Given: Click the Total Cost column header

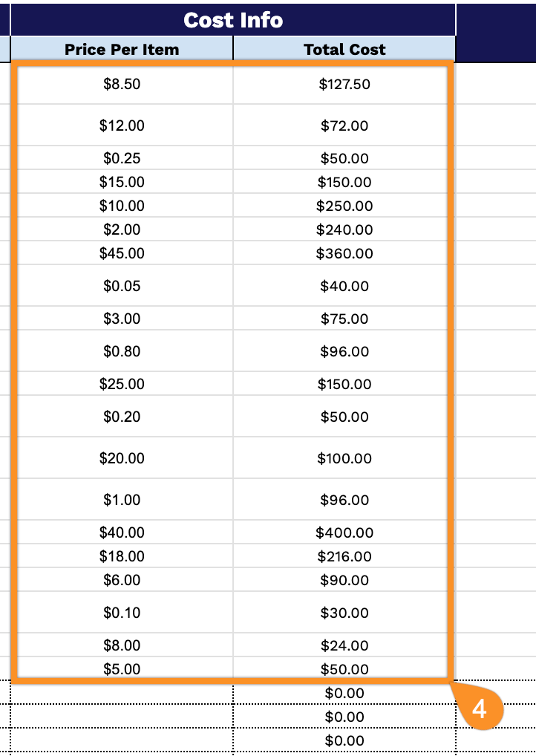Looking at the screenshot, I should click(x=344, y=50).
